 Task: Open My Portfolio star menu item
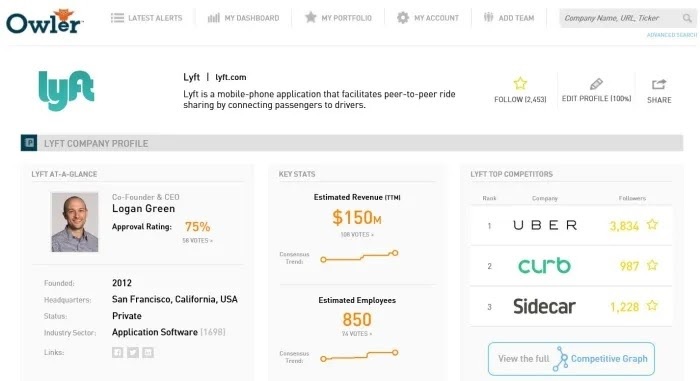(338, 18)
